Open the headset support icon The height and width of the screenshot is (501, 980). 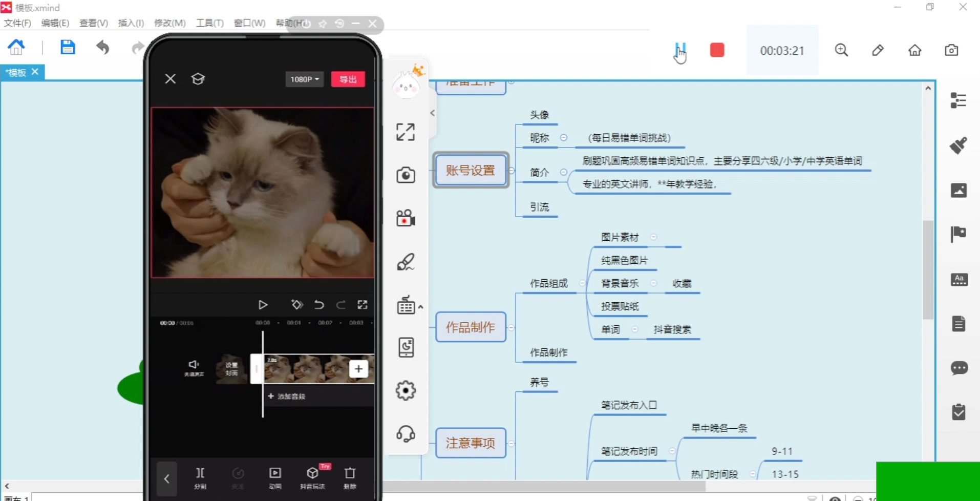[x=406, y=434]
